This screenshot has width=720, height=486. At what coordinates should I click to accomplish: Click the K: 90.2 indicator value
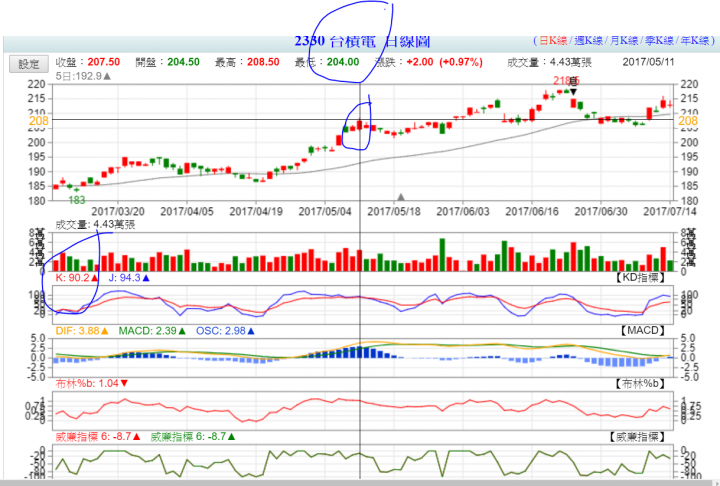pyautogui.click(x=77, y=278)
